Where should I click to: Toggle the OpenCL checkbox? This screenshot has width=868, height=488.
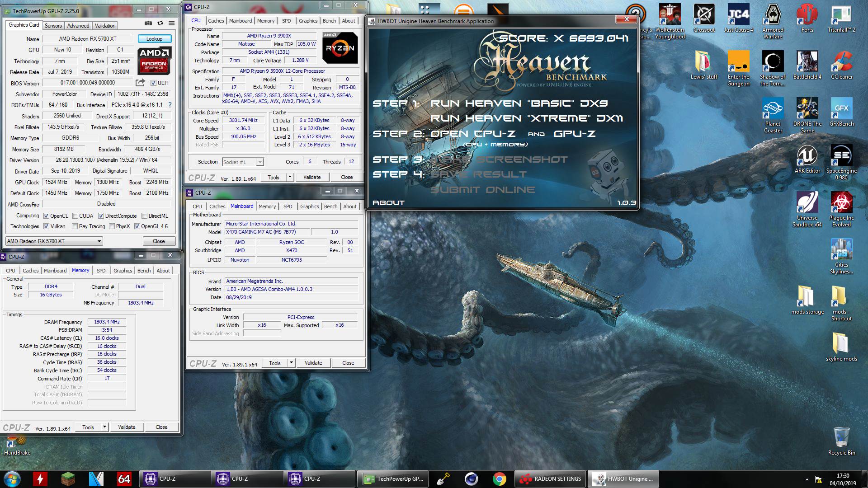pos(46,216)
